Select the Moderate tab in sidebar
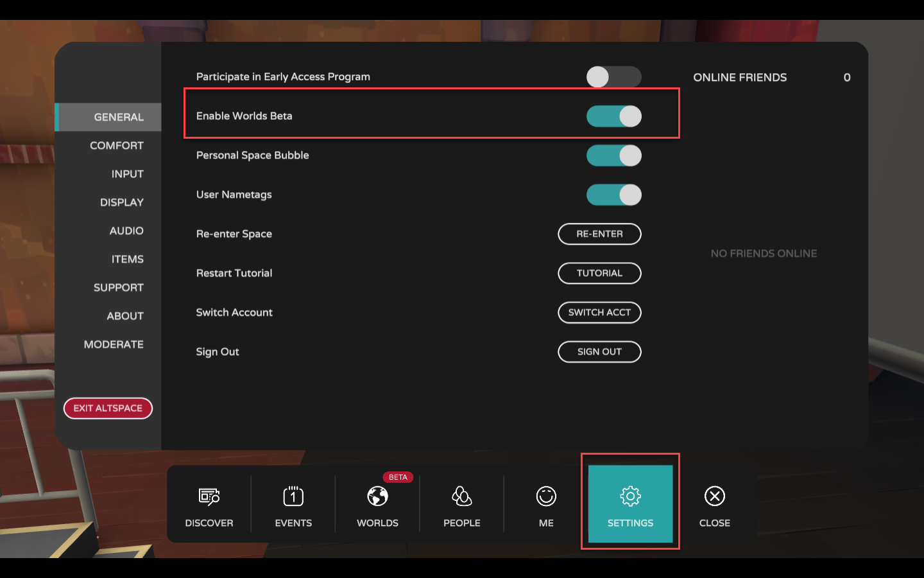 click(x=114, y=344)
